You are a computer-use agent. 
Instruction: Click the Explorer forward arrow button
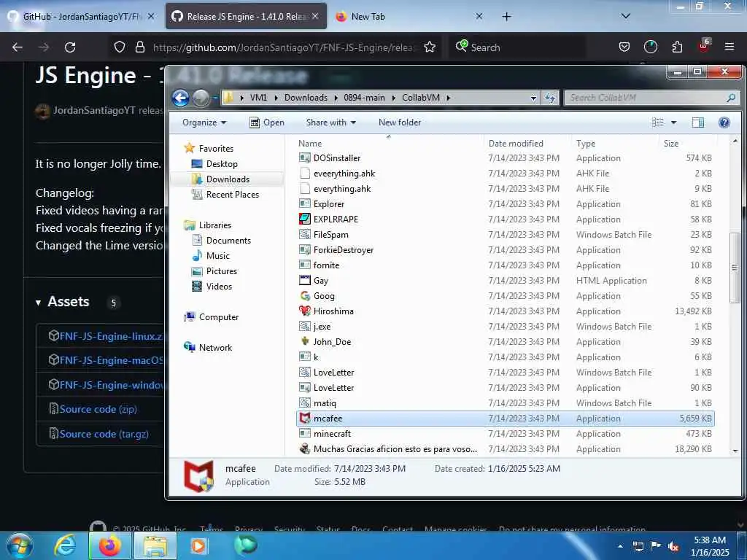(201, 98)
